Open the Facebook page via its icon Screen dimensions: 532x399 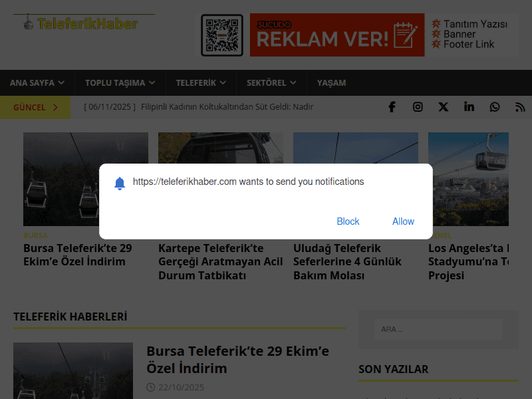click(392, 106)
